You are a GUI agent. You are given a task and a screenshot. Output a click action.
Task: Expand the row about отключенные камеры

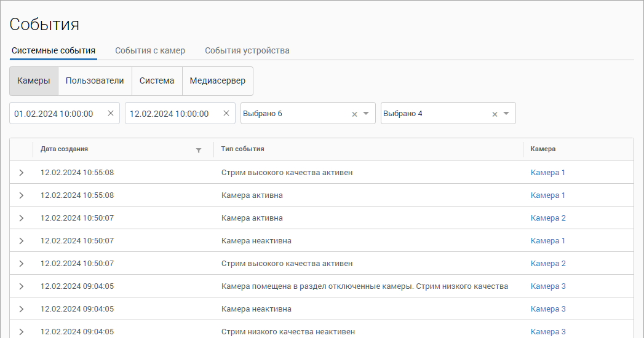click(x=22, y=286)
